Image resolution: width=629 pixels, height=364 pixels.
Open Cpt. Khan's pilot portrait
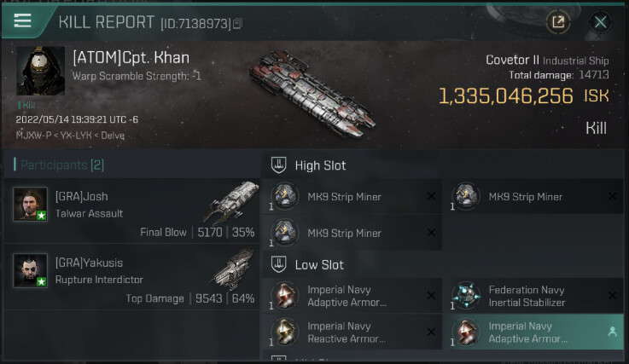click(x=41, y=71)
